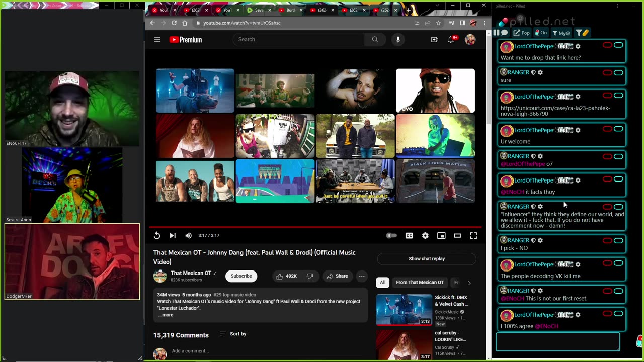Screen dimensions: 644x362
Task: Click the YouTube Premium logo
Action: click(186, 40)
